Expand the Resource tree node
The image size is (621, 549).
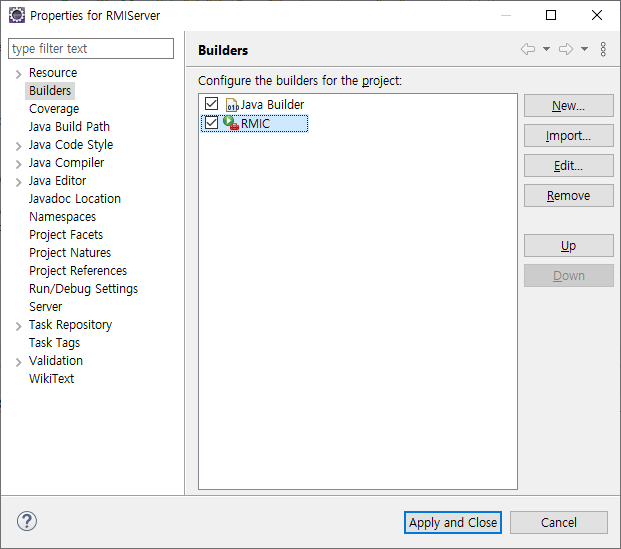pyautogui.click(x=18, y=74)
